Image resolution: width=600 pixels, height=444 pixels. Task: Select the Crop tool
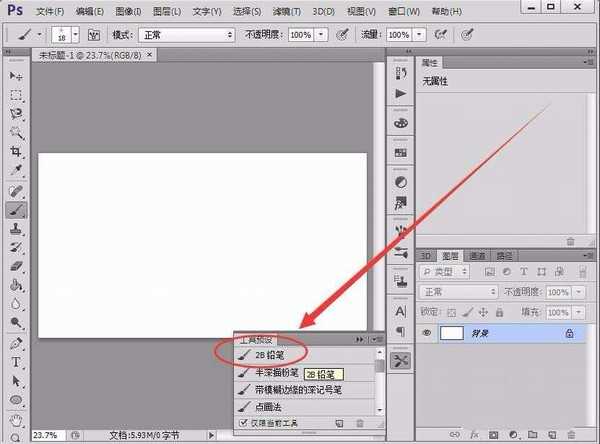pos(17,152)
